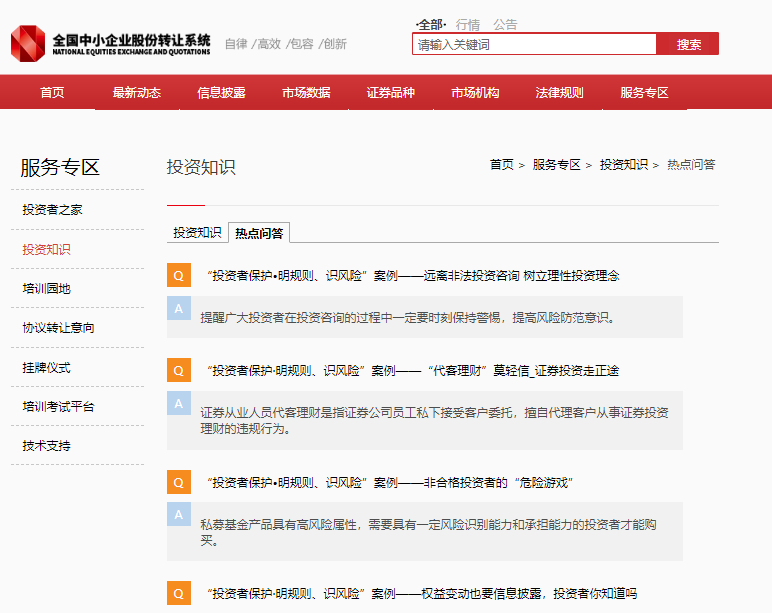Screen dimensions: 772x613
Task: Select the 全部 search scope option
Action: [x=429, y=24]
